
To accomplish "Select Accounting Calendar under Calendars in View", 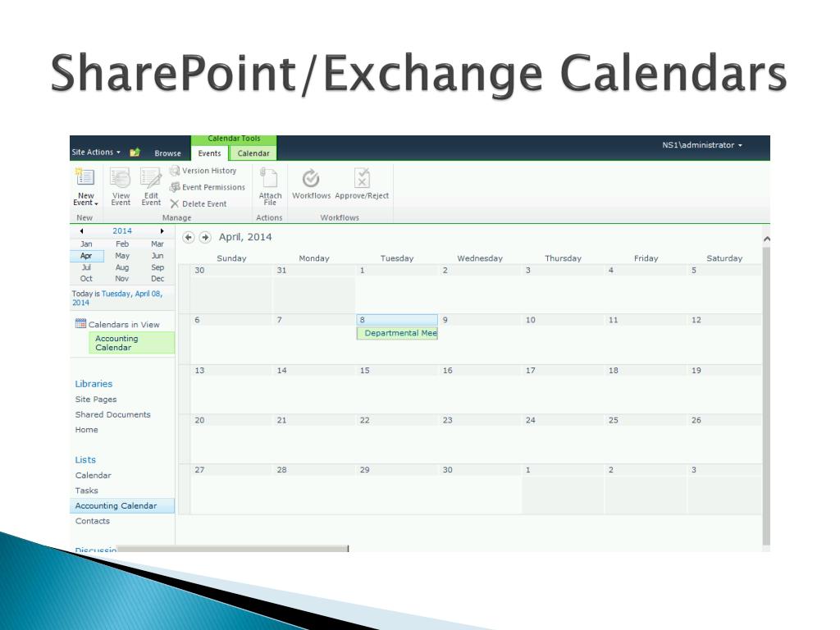I will click(x=132, y=343).
